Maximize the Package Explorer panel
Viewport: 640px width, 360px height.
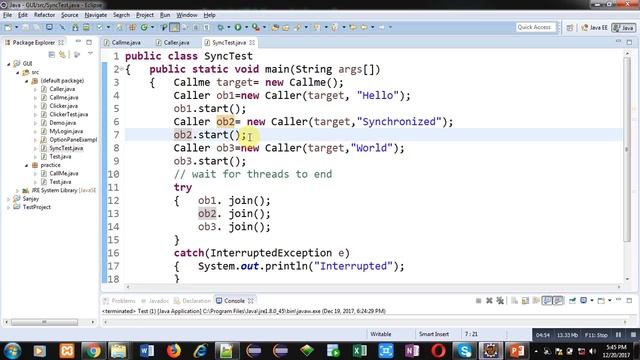[x=89, y=42]
